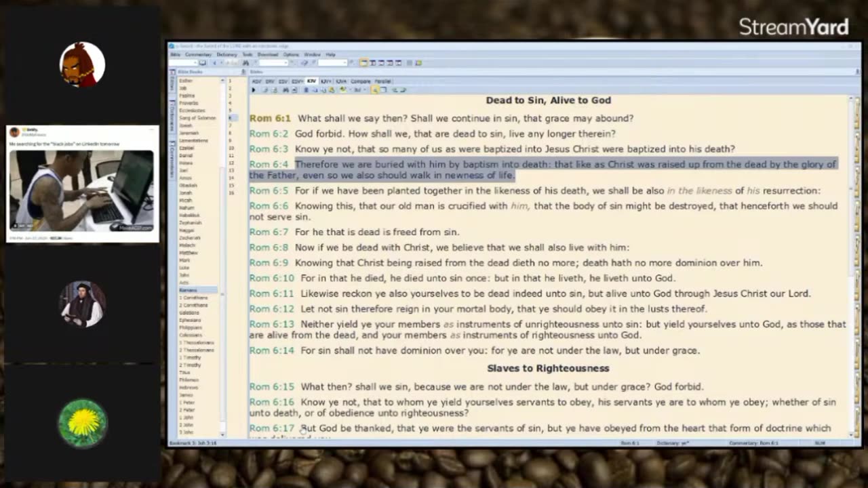The width and height of the screenshot is (868, 488).
Task: Click verse reference Rom 6:16
Action: (271, 402)
